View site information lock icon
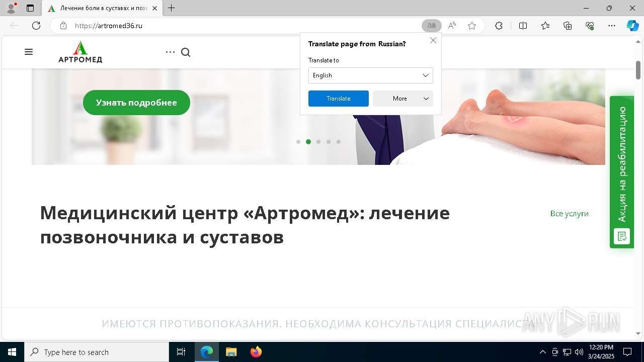The height and width of the screenshot is (362, 644). pos(63,26)
